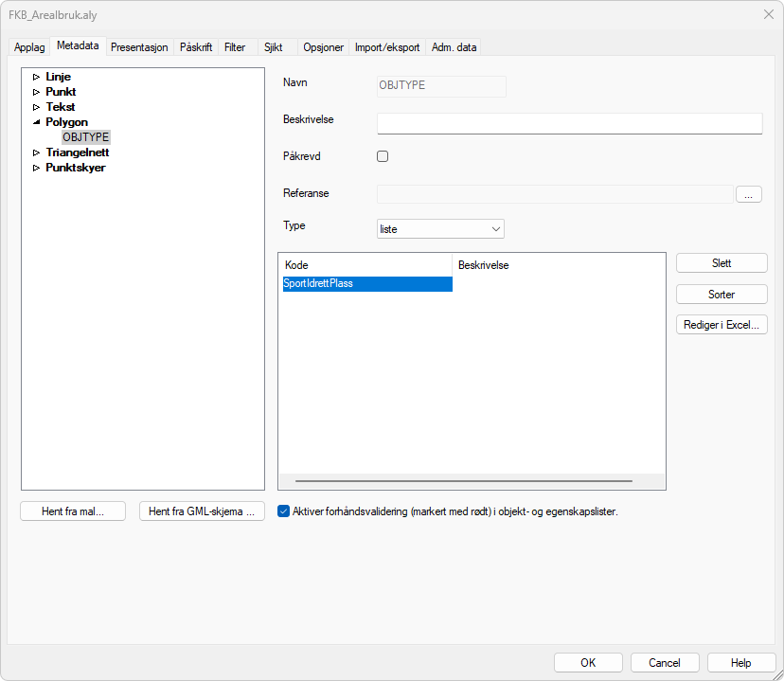This screenshot has height=681, width=784.
Task: Click Hent fra mal button
Action: click(72, 511)
